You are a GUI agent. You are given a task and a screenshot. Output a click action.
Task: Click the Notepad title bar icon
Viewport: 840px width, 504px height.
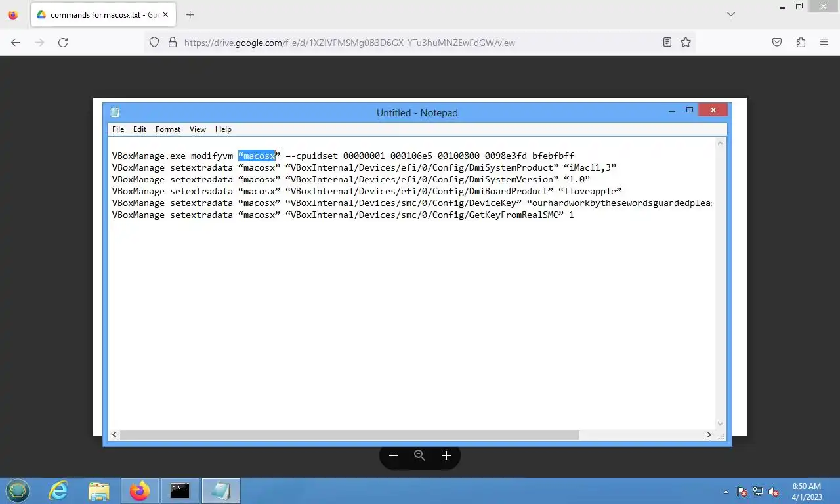click(x=115, y=113)
